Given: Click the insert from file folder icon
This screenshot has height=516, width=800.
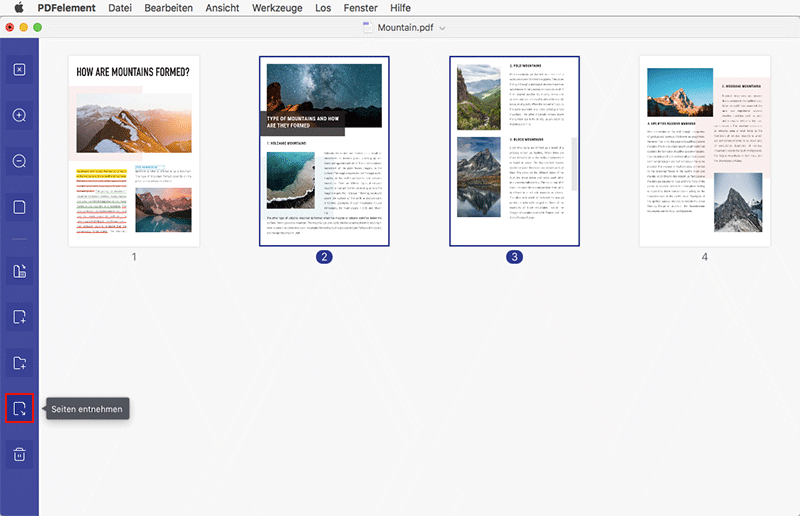Looking at the screenshot, I should (x=19, y=363).
